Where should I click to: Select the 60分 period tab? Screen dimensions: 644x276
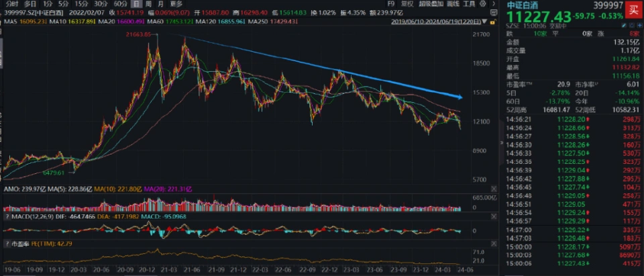coord(121,3)
